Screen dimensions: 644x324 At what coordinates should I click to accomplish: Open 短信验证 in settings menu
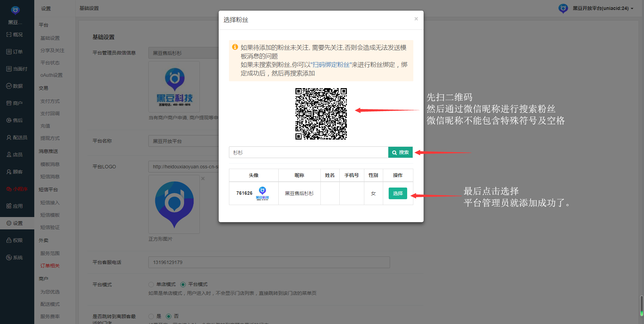point(50,227)
